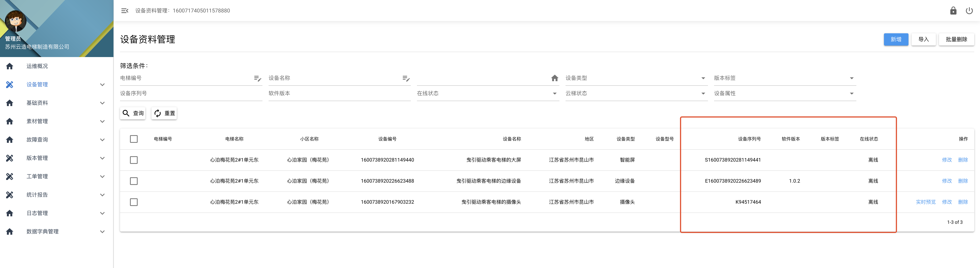Viewport: 980px width, 268px height.
Task: Click the administrator avatar picture
Action: tap(16, 21)
